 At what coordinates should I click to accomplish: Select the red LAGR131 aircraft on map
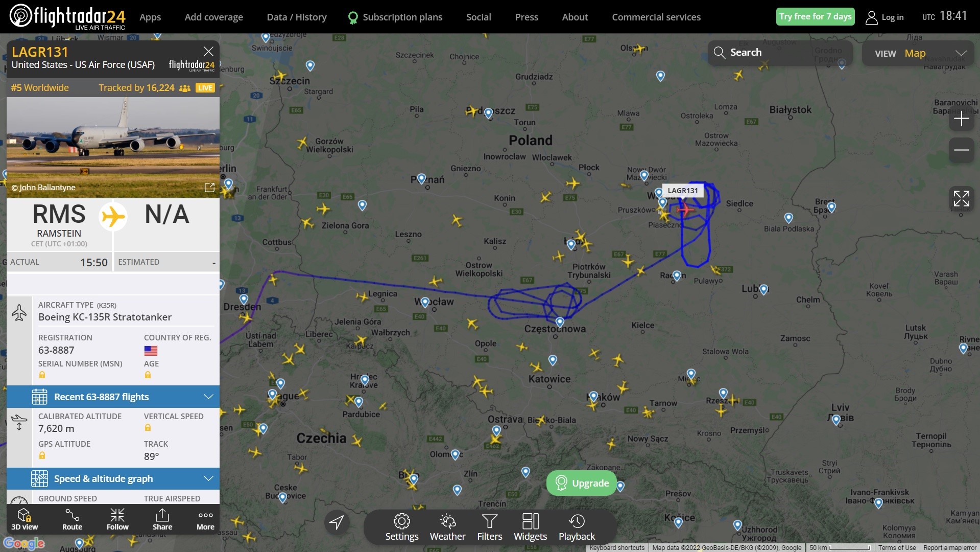click(685, 209)
